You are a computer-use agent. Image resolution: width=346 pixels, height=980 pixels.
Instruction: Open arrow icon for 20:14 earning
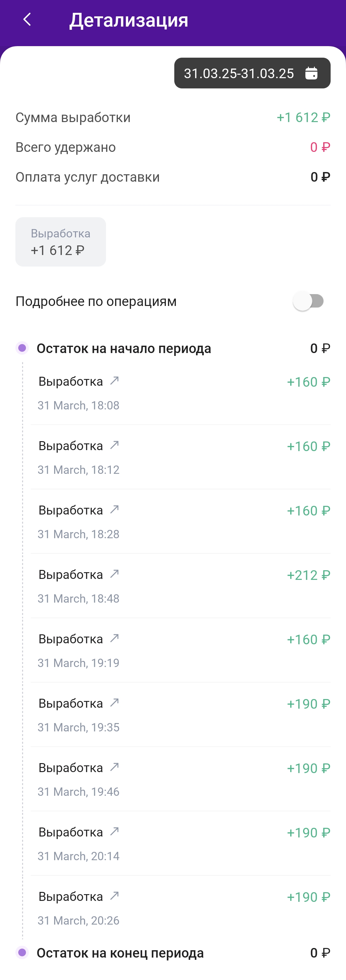point(115,831)
